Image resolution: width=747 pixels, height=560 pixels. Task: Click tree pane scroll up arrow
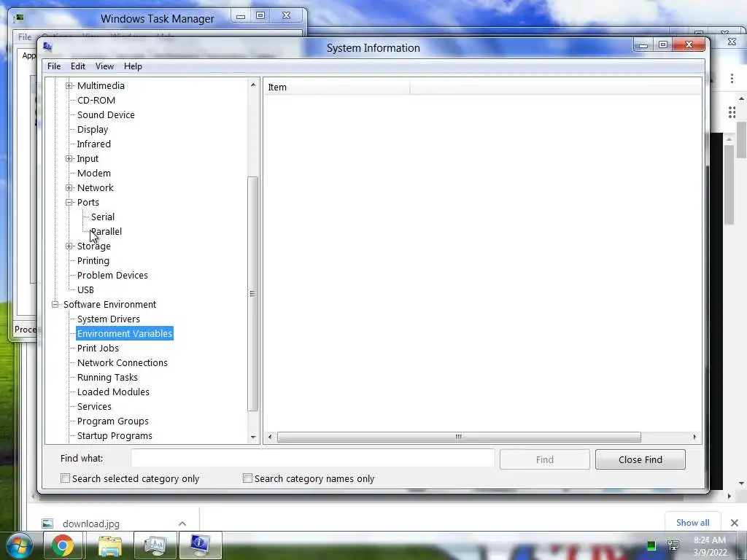point(253,85)
